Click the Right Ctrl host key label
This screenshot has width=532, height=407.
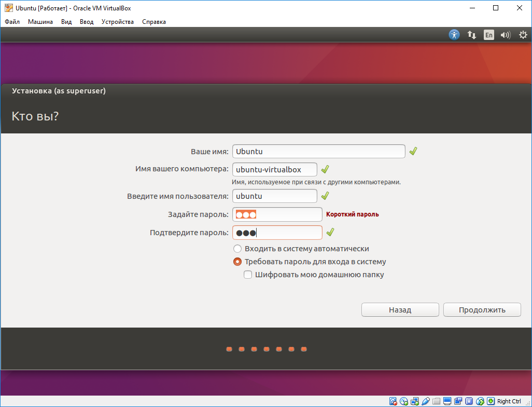pos(509,401)
